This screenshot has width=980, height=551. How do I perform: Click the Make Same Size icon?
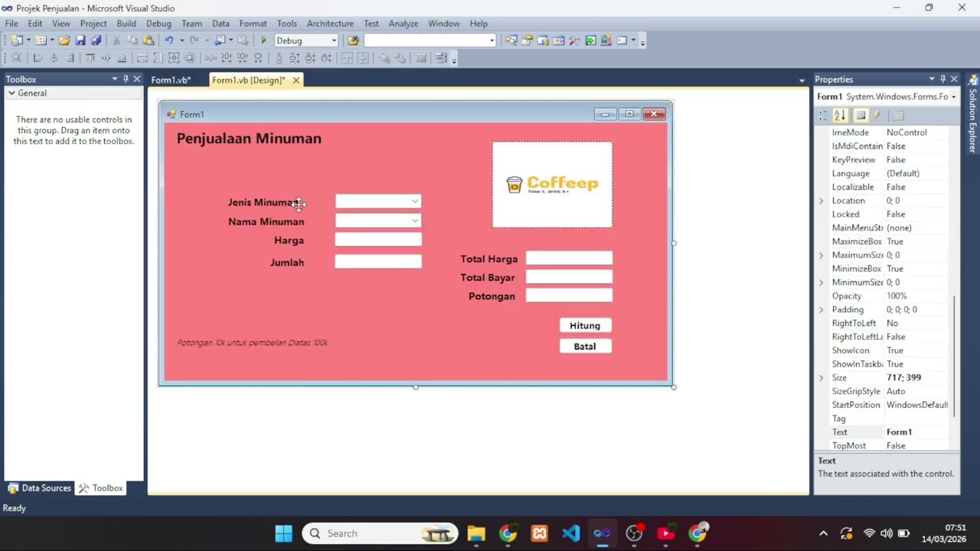coord(174,58)
